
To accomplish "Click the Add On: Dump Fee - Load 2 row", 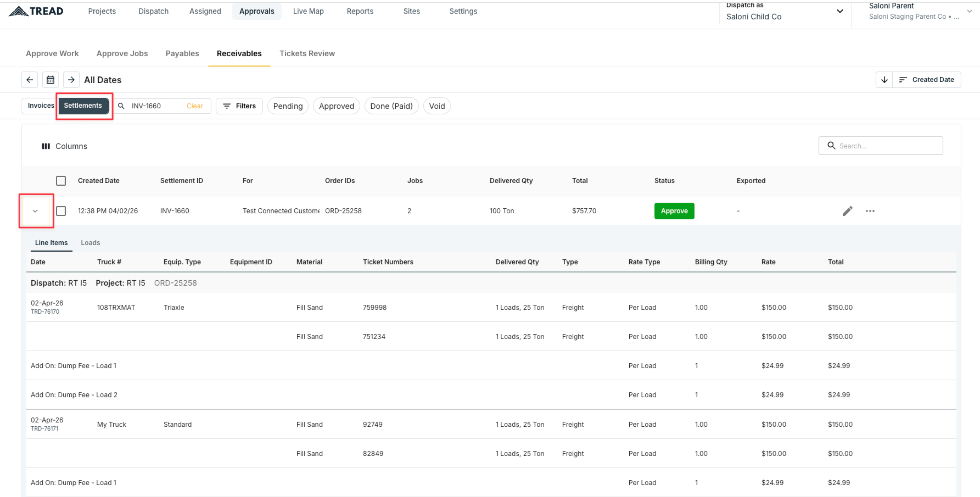I will 491,395.
